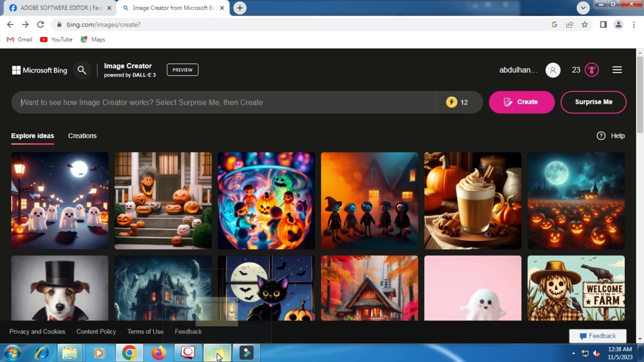Image resolution: width=644 pixels, height=362 pixels.
Task: Open the hamburger menu in top right
Action: point(617,70)
